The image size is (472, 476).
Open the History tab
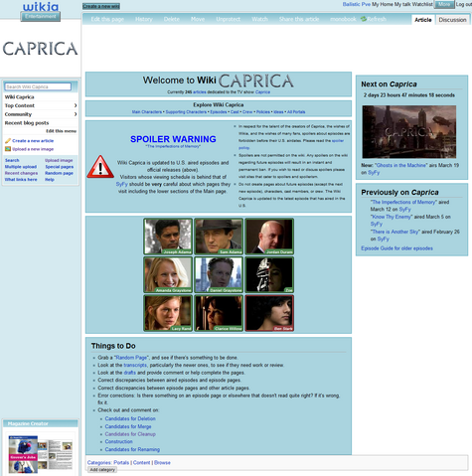(144, 19)
